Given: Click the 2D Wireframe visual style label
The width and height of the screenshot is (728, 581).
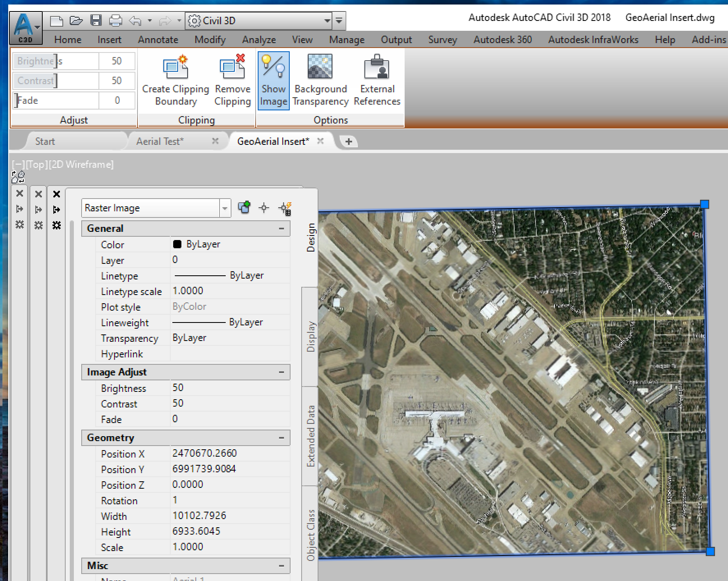Looking at the screenshot, I should coord(81,165).
